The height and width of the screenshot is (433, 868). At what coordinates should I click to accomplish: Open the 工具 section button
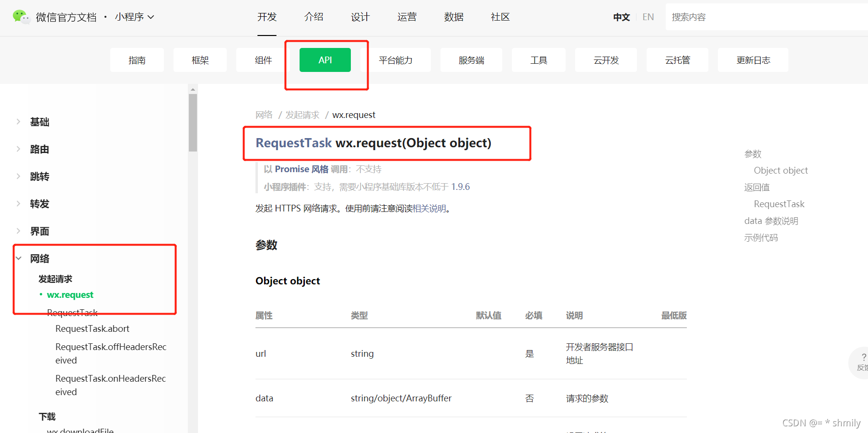point(539,60)
